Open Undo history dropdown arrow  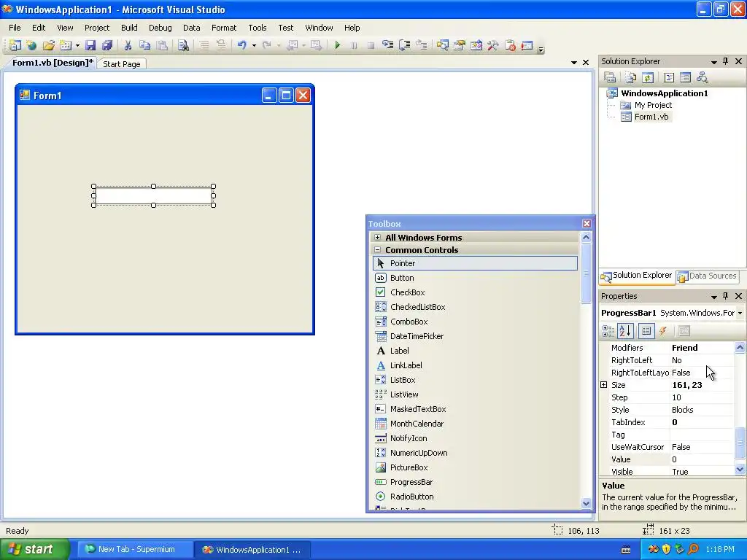254,46
